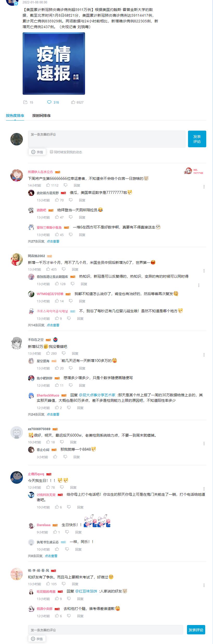This screenshot has width=213, height=644.
Task: Click 回复 under zz7086970869 comment
Action: click(73, 442)
